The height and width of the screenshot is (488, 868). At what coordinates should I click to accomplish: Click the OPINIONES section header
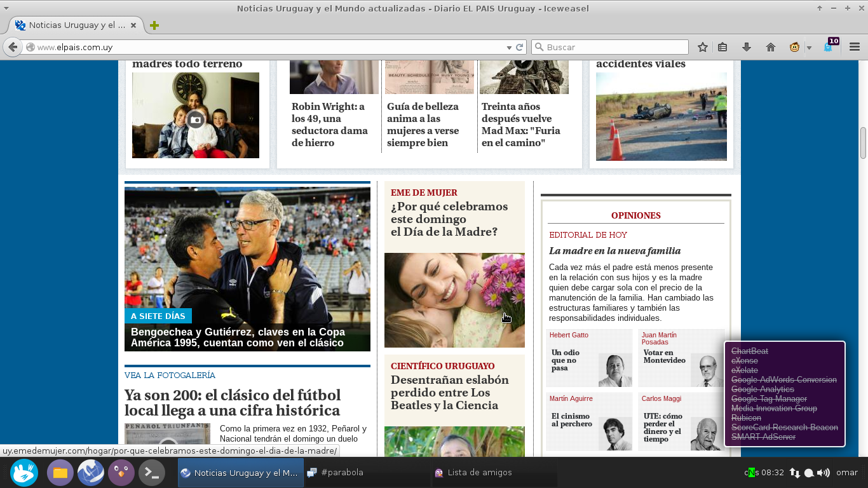click(x=636, y=215)
